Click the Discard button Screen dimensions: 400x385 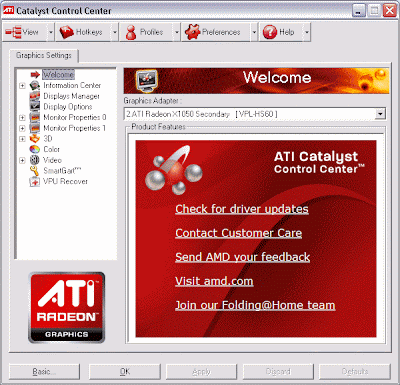point(278,371)
